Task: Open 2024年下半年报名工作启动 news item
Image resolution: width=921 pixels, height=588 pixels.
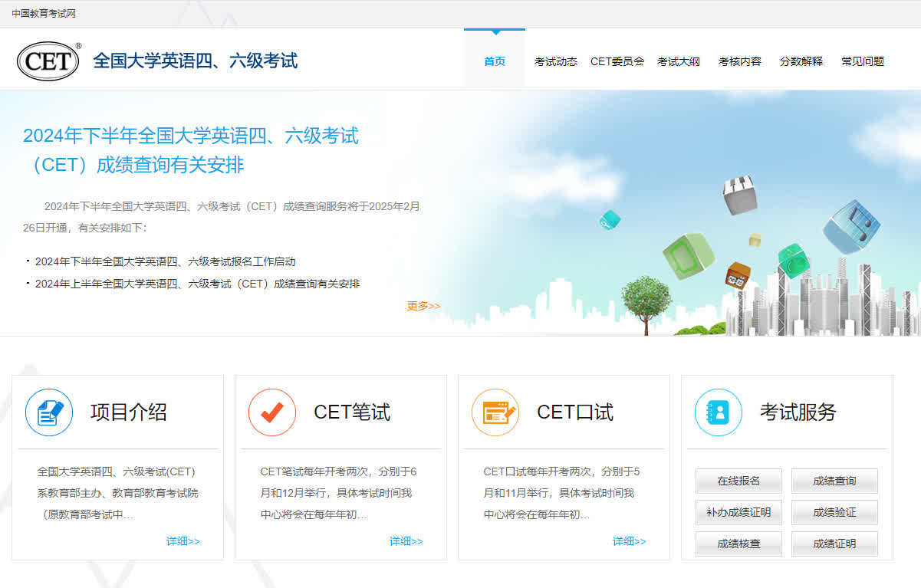Action: pyautogui.click(x=165, y=261)
